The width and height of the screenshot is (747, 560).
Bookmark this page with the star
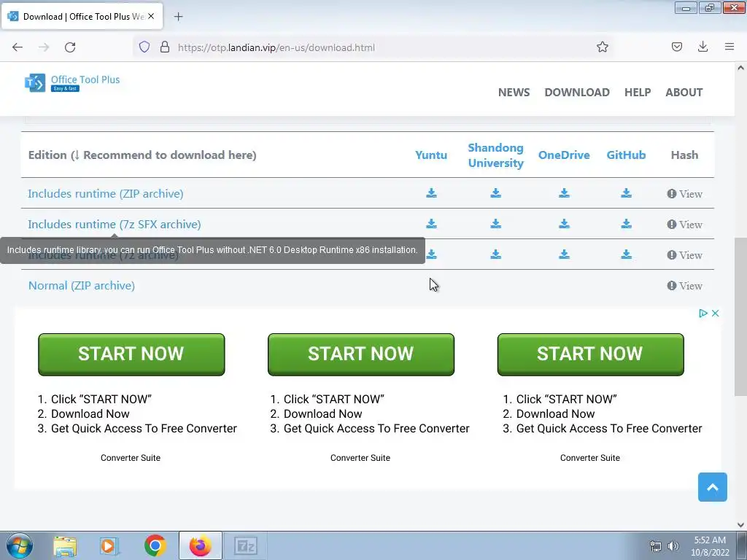click(x=602, y=47)
